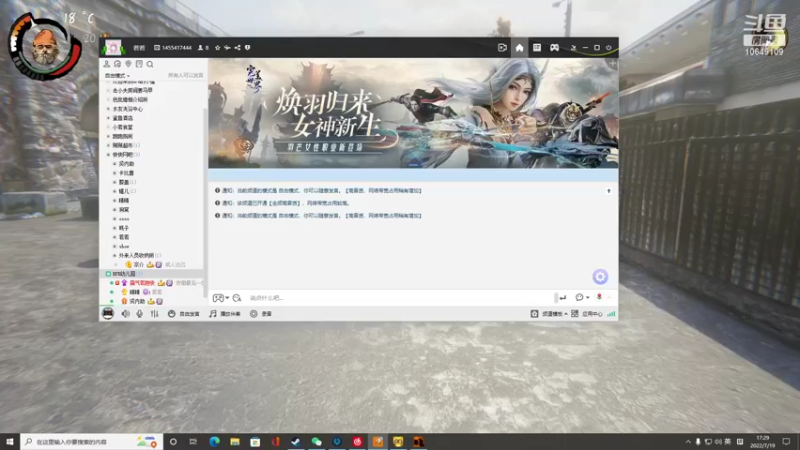Toggle free-speech mode button
The width and height of the screenshot is (800, 450).
[184, 314]
